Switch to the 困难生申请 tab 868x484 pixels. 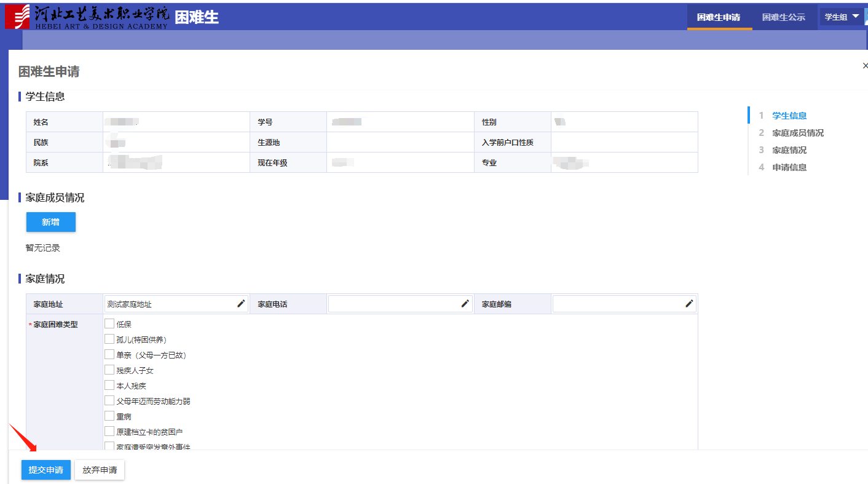pyautogui.click(x=719, y=17)
